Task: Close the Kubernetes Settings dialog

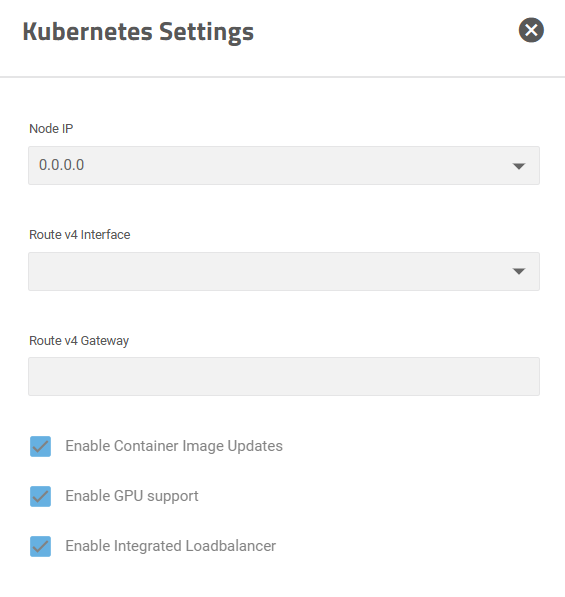Action: (x=531, y=30)
